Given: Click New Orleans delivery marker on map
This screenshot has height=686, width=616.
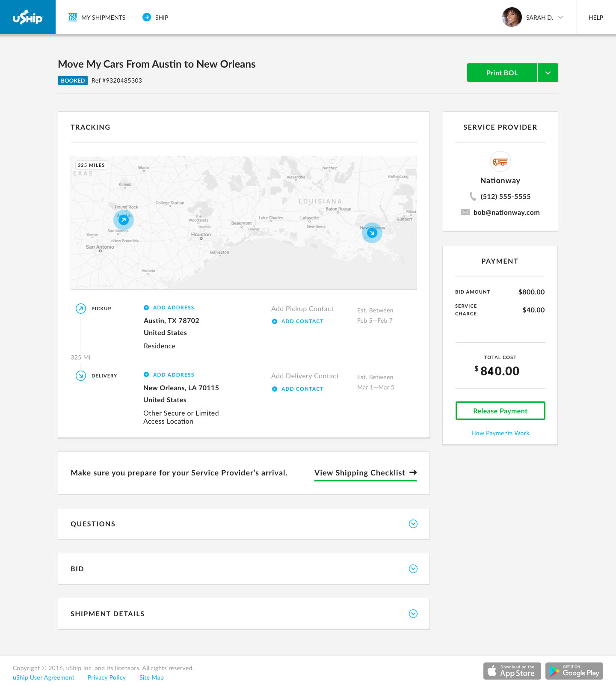Looking at the screenshot, I should [x=372, y=233].
